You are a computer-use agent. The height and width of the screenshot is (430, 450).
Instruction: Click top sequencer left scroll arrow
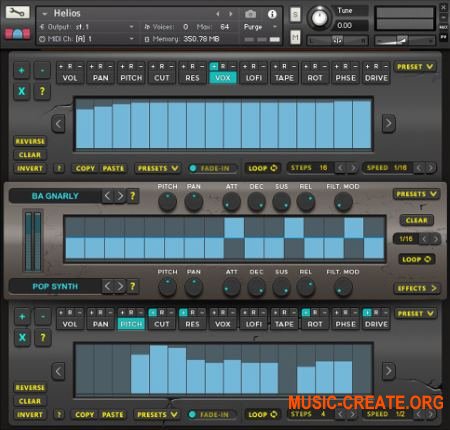[x=58, y=124]
